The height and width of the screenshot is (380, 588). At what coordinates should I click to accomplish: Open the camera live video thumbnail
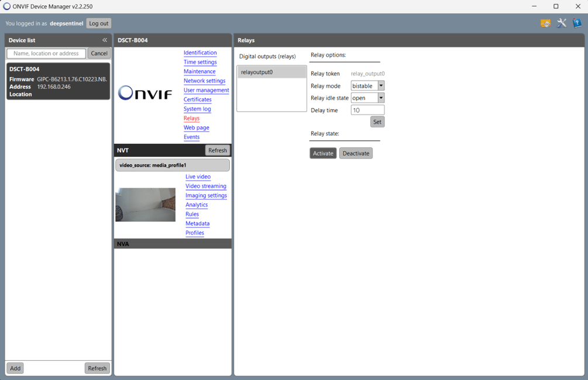pos(145,205)
